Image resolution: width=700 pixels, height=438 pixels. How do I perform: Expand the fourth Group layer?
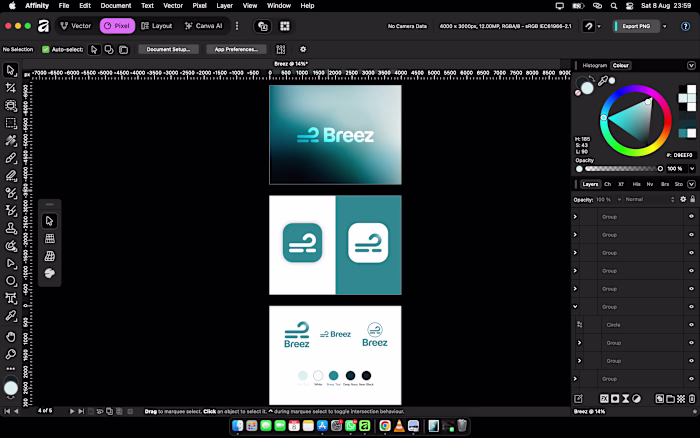575,271
